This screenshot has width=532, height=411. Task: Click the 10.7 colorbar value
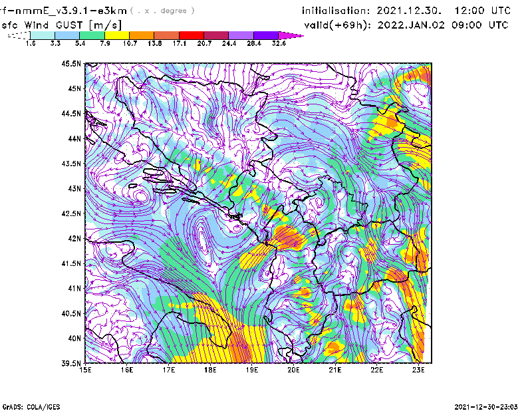(130, 43)
